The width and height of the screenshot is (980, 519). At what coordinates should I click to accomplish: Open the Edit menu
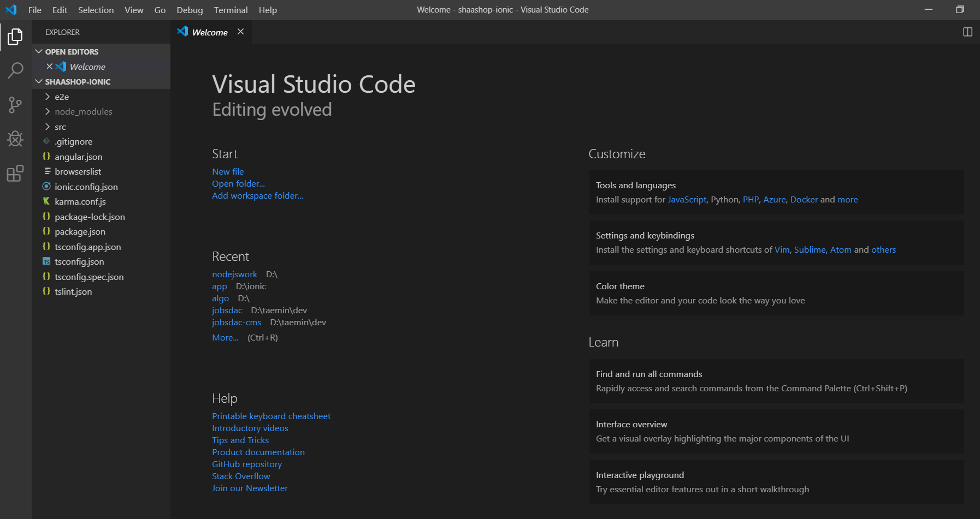(60, 10)
